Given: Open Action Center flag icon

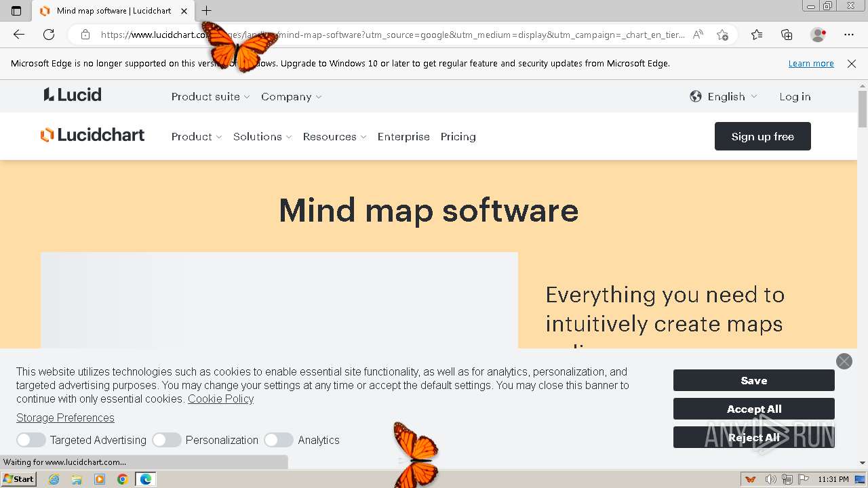Looking at the screenshot, I should coord(803,479).
